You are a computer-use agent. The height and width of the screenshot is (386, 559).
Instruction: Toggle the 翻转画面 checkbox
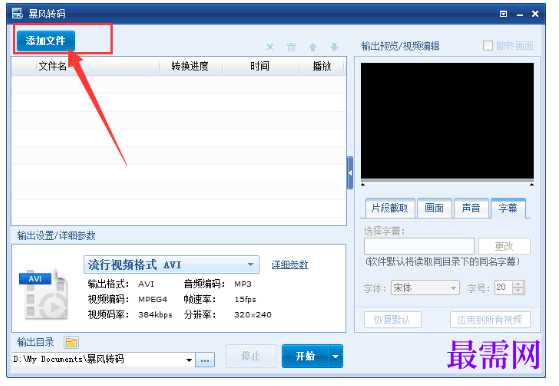pyautogui.click(x=488, y=46)
